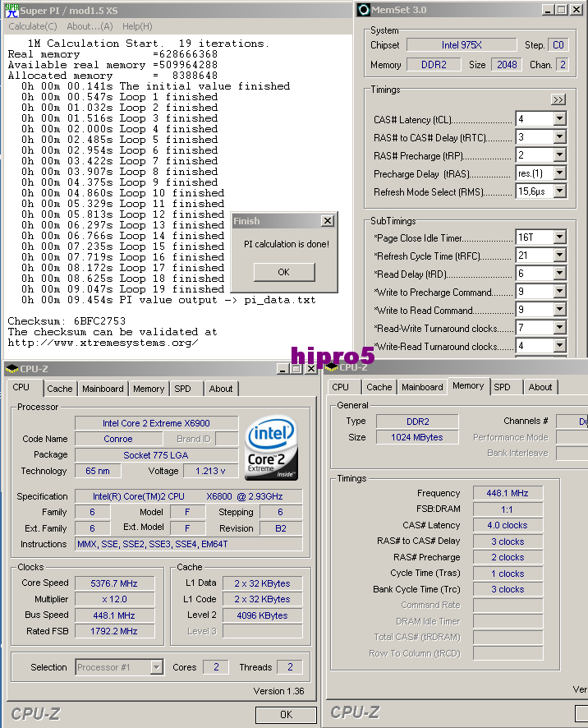Select Memory tab in right CPU-Z
This screenshot has width=588, height=728.
[x=468, y=386]
